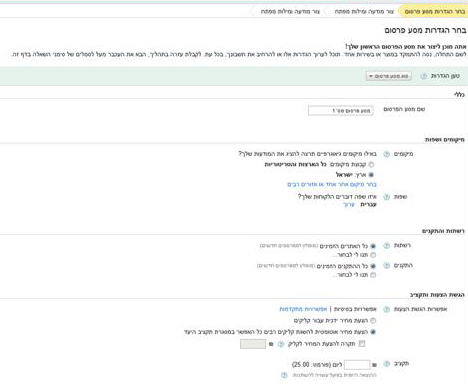Click help icon beside התקנים label
This screenshot has width=468, height=384.
click(386, 266)
